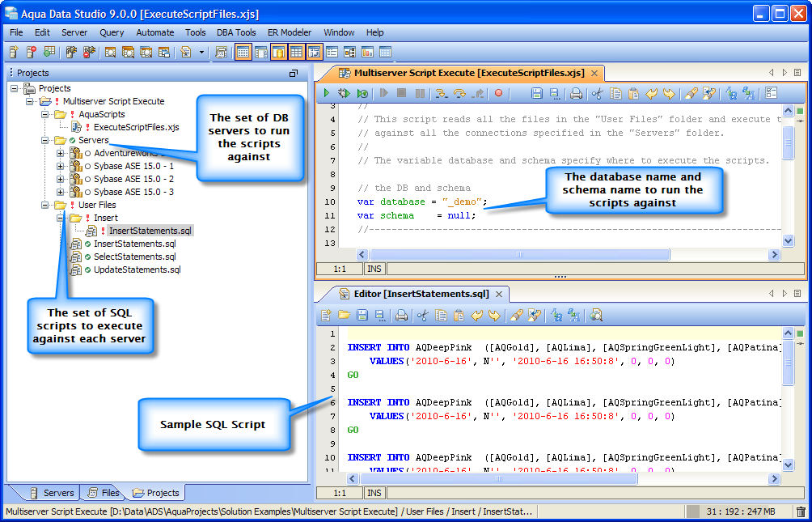Click the red record breakpoint circle icon

(498, 93)
